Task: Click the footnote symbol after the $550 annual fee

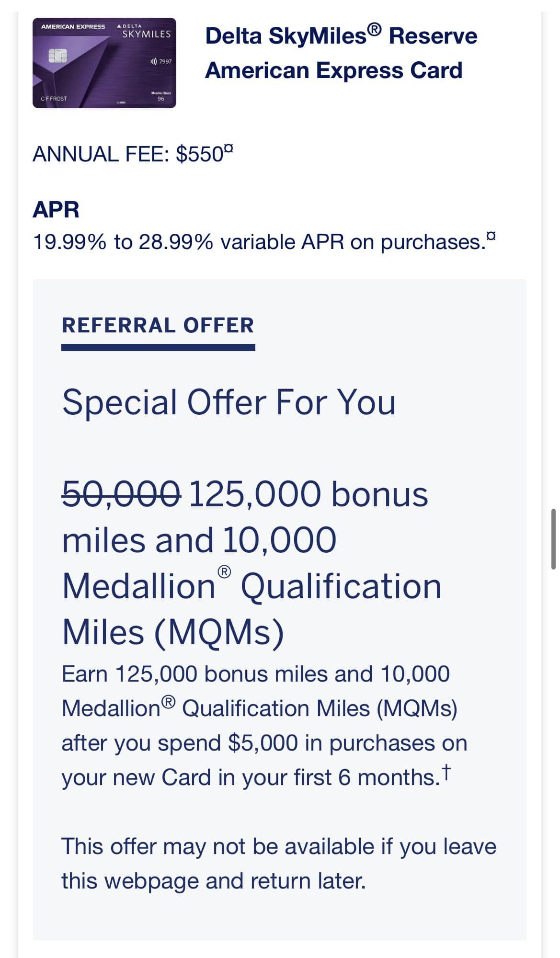Action: click(229, 149)
